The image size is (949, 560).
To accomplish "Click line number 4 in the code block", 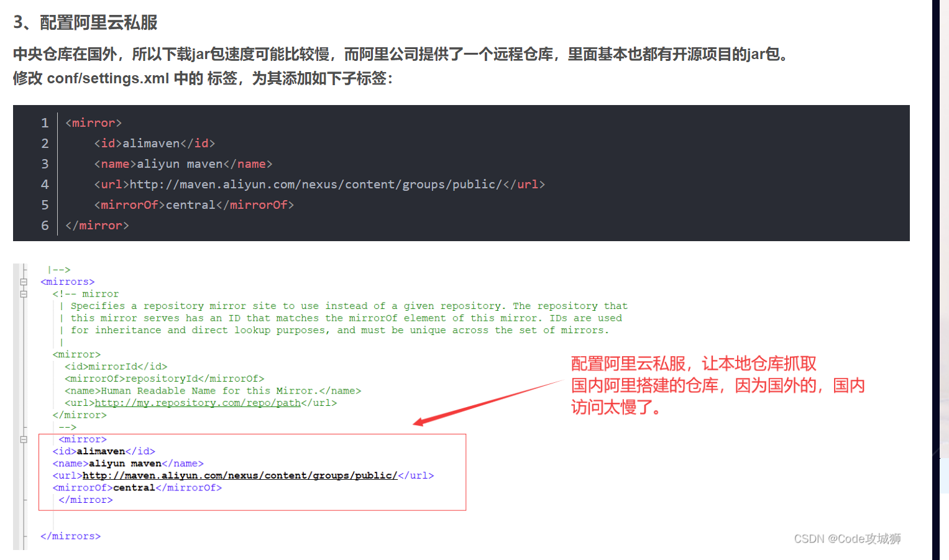I will tap(45, 185).
